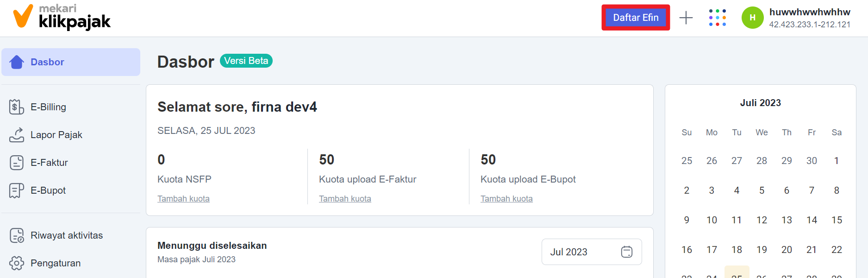
Task: Go to the Lapor Pajak menu
Action: click(56, 135)
